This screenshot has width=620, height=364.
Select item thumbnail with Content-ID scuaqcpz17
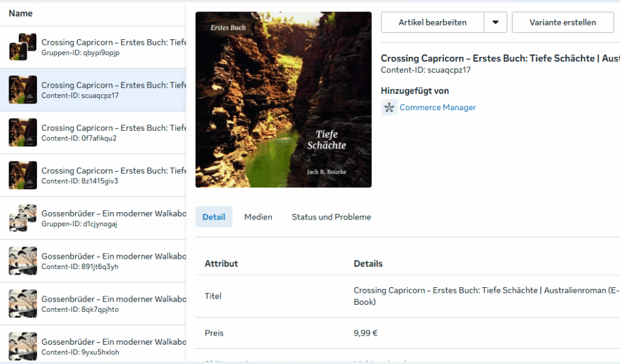tap(22, 89)
